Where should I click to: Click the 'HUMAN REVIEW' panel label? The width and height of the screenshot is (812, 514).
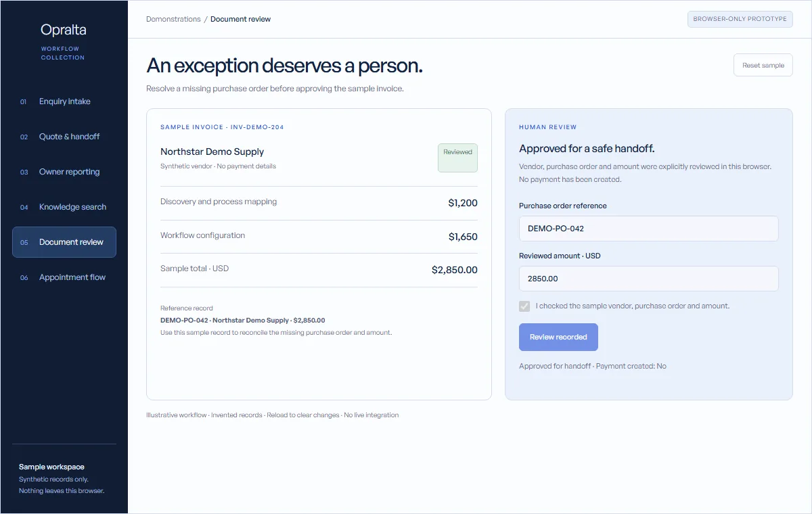click(548, 127)
